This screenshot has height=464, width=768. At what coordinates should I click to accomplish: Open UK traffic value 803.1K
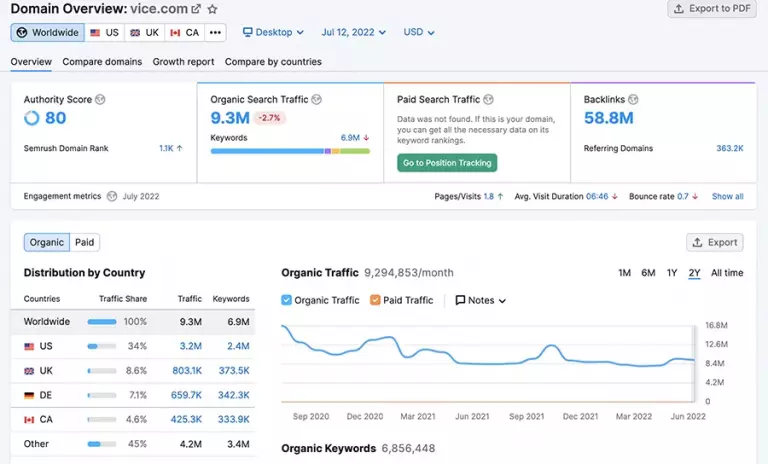click(187, 370)
